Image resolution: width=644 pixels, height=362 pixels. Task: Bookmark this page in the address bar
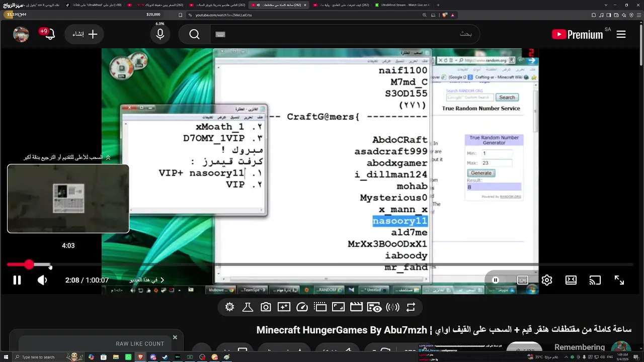pos(181,15)
